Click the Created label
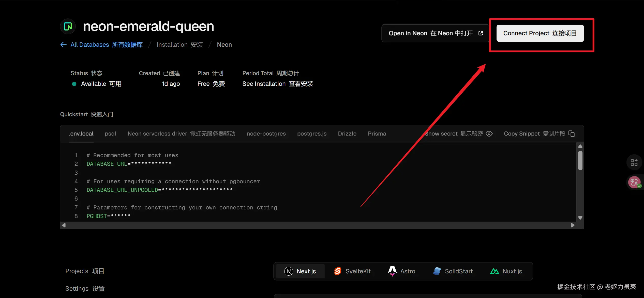This screenshot has width=644, height=298. (x=159, y=73)
